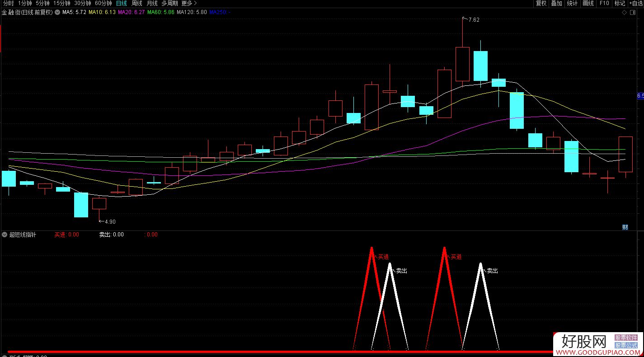The width and height of the screenshot is (644, 357).
Task: Click the 股票软件 red badge
Action: [x=626, y=338]
